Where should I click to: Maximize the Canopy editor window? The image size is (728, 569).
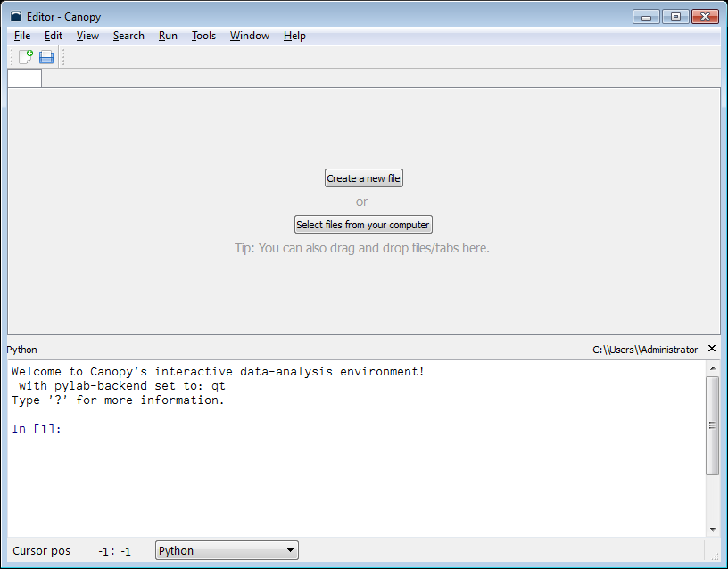(675, 17)
